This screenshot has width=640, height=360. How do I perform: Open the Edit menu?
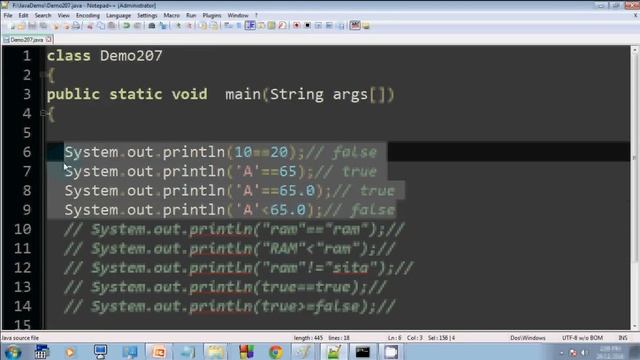click(23, 16)
